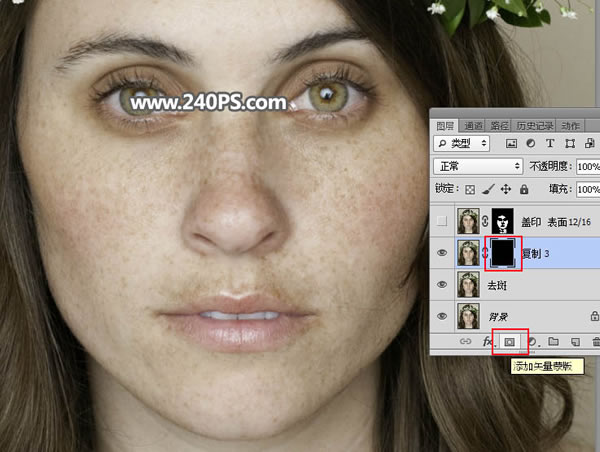The height and width of the screenshot is (452, 600).
Task: Switch to the 通道 (Channels) tab
Action: pos(473,126)
